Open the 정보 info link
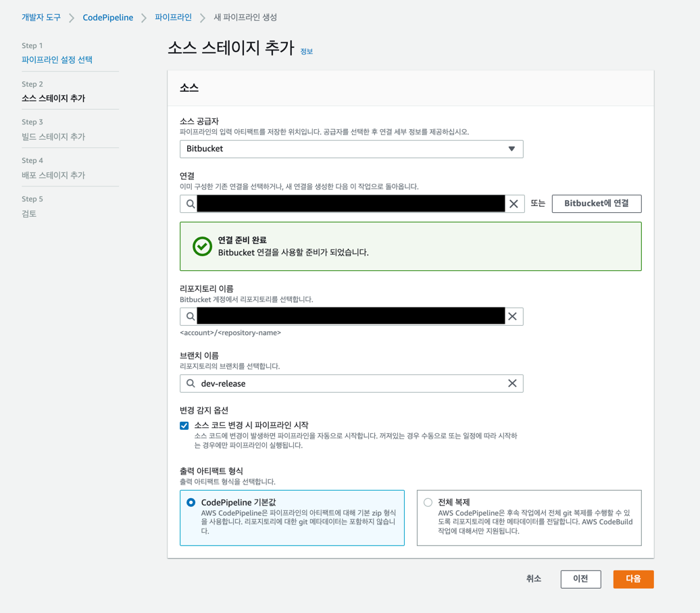 point(306,51)
